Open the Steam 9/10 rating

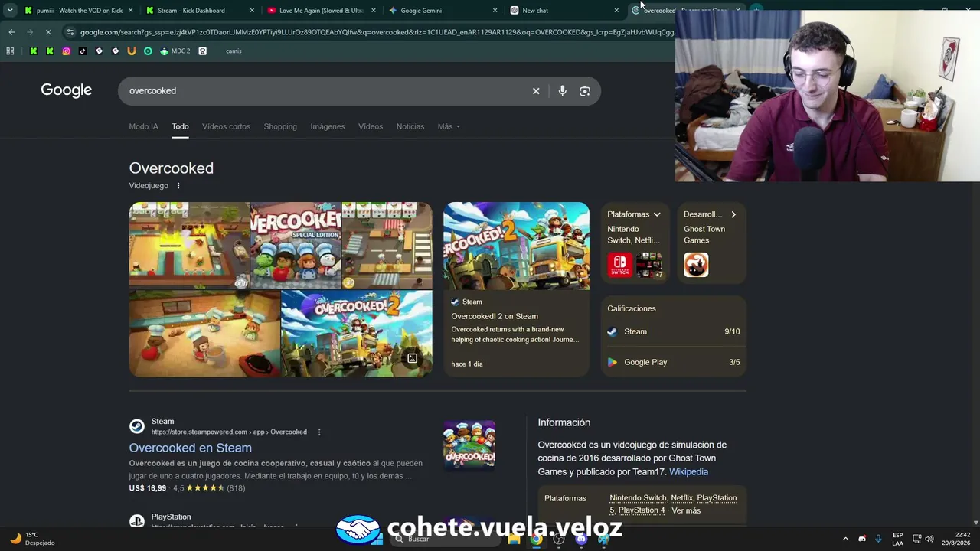coord(674,331)
